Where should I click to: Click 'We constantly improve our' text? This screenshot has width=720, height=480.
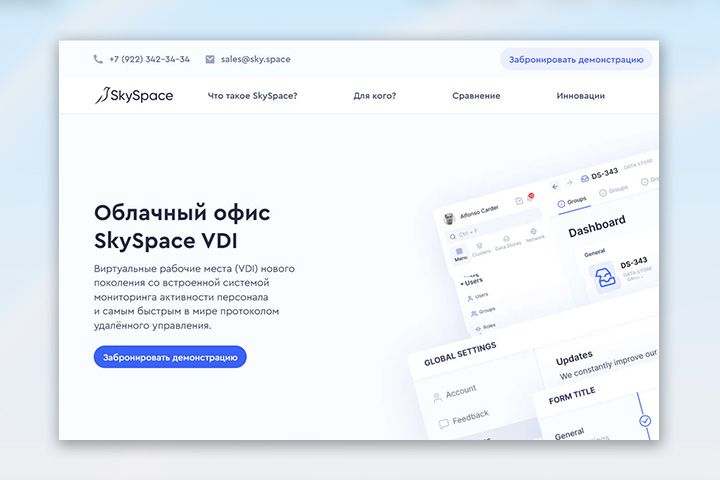[x=608, y=365]
